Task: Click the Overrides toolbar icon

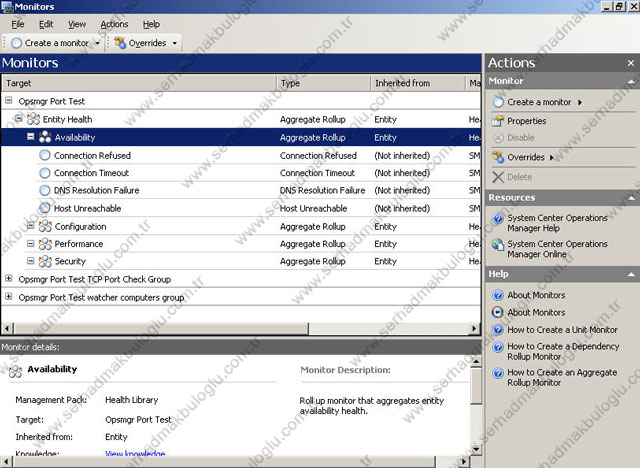Action: (x=120, y=43)
